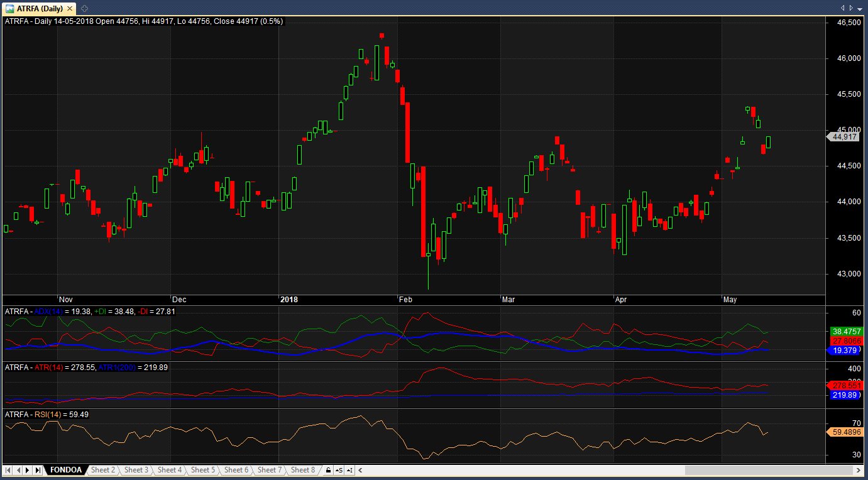Viewport: 868px width, 480px height.
Task: Click the Feb label on time axis
Action: point(406,300)
